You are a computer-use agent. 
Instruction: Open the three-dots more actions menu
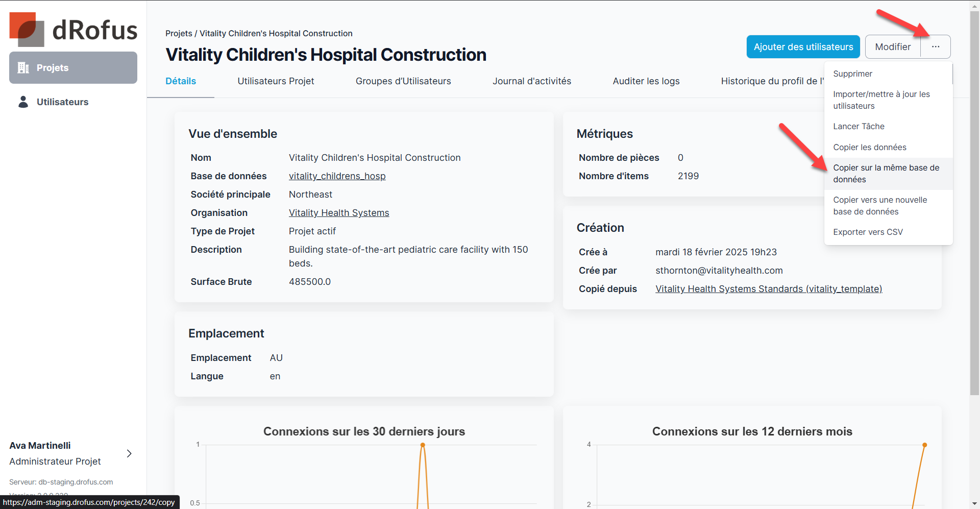pyautogui.click(x=935, y=47)
